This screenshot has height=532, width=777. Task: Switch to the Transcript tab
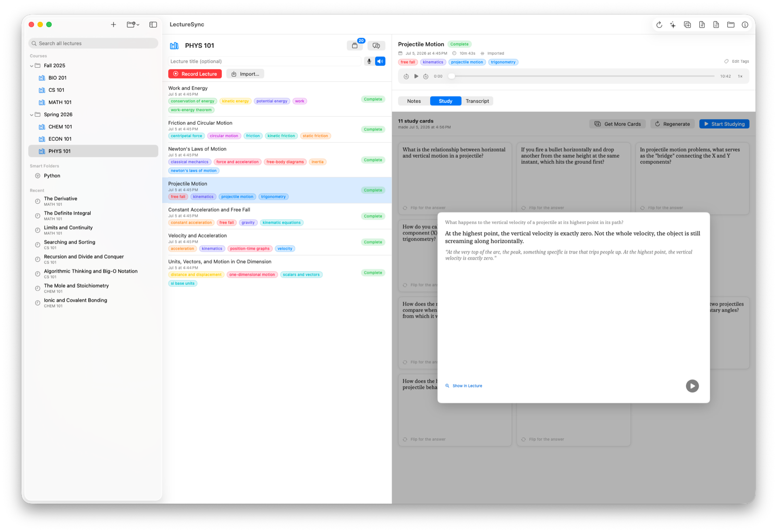point(477,101)
